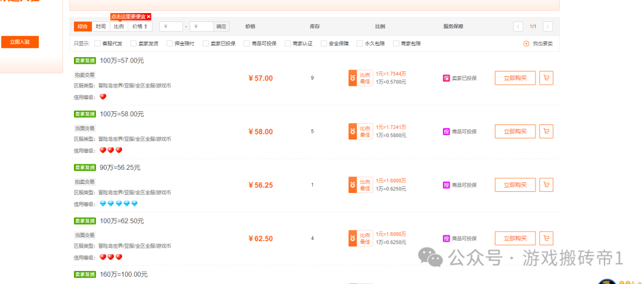Image resolution: width=644 pixels, height=284 pixels.
Task: Click the orange 立即入驻 button
Action: point(20,42)
